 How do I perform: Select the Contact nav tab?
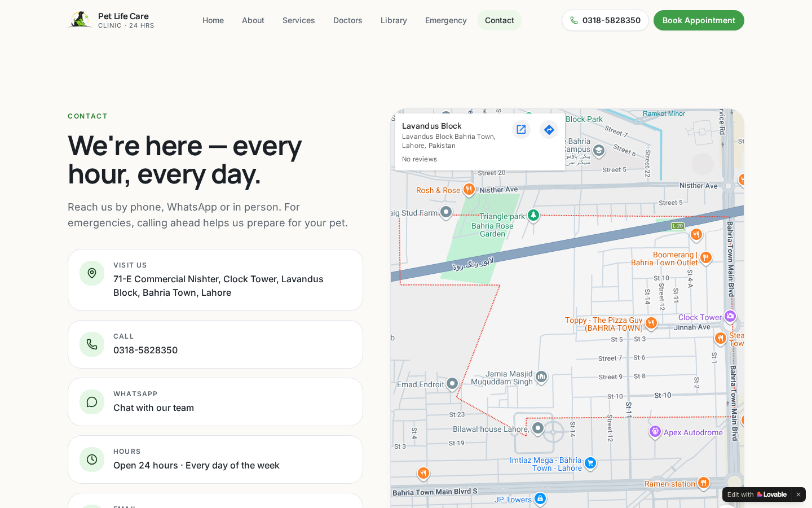pos(500,20)
